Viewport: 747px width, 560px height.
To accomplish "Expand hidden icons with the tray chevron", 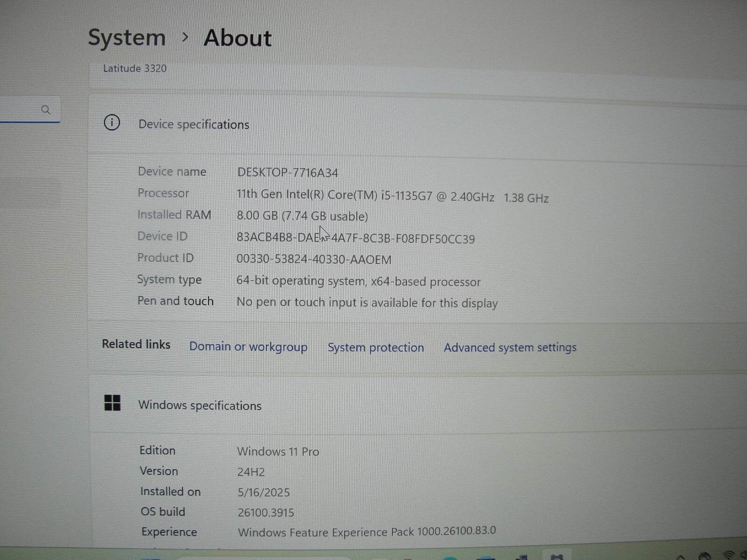I will pos(680,557).
